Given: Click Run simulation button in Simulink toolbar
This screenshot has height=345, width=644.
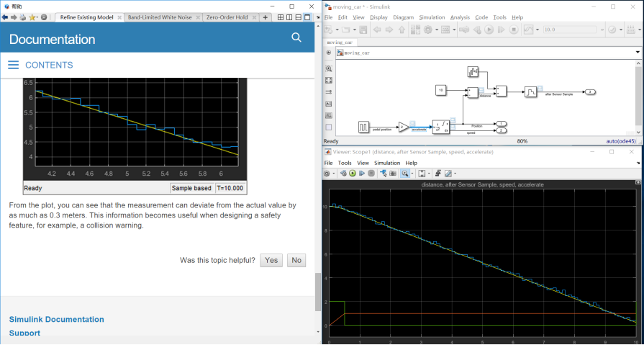Looking at the screenshot, I should click(489, 30).
